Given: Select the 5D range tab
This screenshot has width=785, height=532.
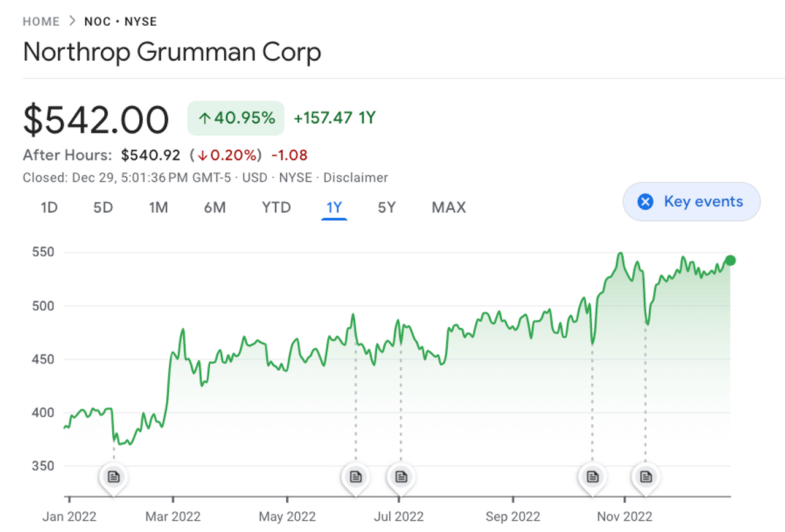Looking at the screenshot, I should coord(103,208).
